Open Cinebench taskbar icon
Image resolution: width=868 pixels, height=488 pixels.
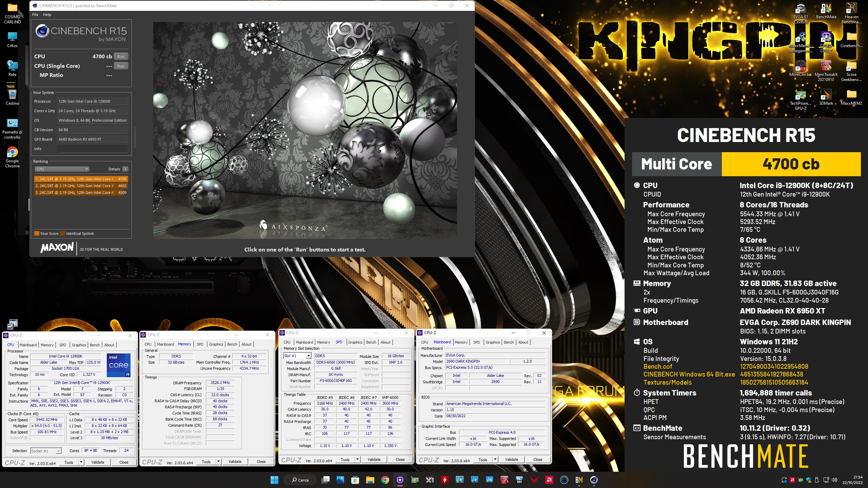click(594, 480)
